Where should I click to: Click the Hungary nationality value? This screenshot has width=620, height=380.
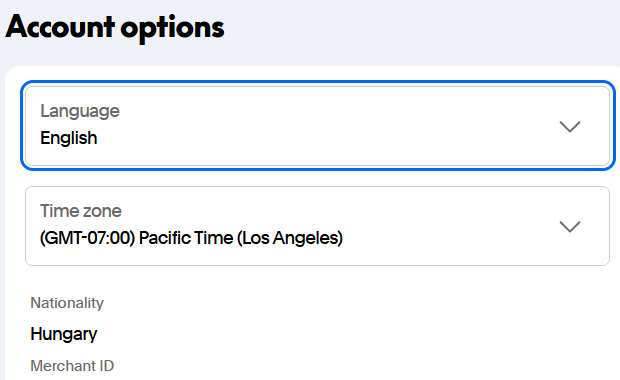coord(64,334)
